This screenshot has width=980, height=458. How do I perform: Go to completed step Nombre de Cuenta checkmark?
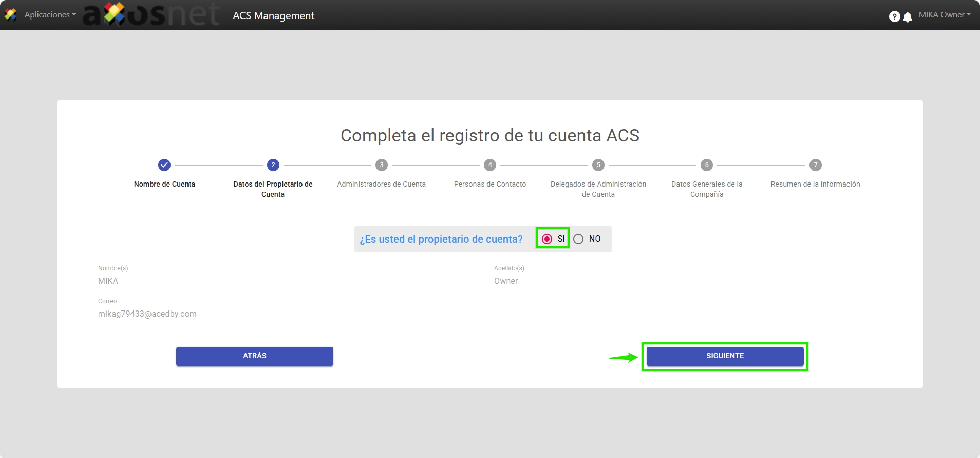(164, 165)
